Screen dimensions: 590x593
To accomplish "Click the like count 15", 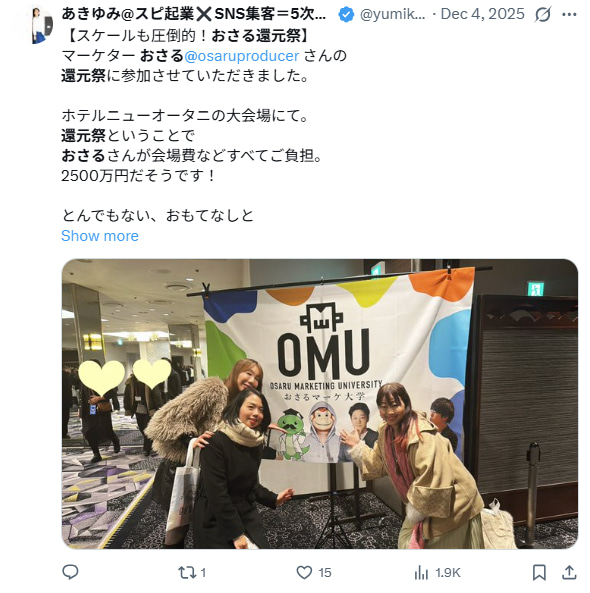I will 324,573.
